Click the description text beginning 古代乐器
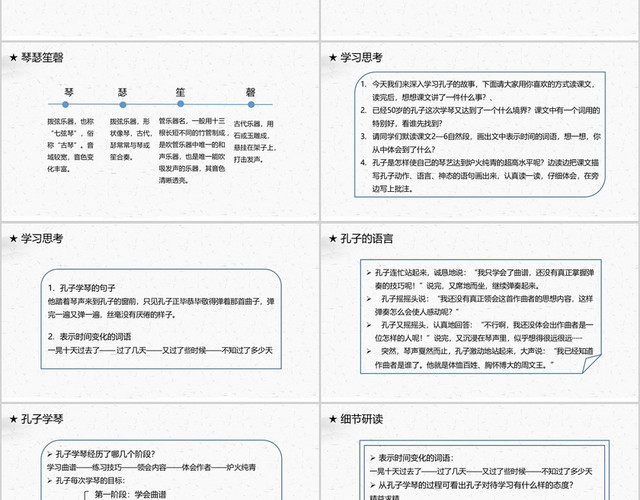 [x=255, y=142]
